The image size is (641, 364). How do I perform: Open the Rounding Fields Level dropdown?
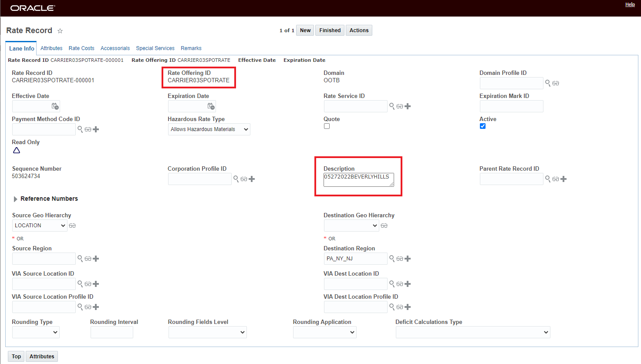pos(208,332)
